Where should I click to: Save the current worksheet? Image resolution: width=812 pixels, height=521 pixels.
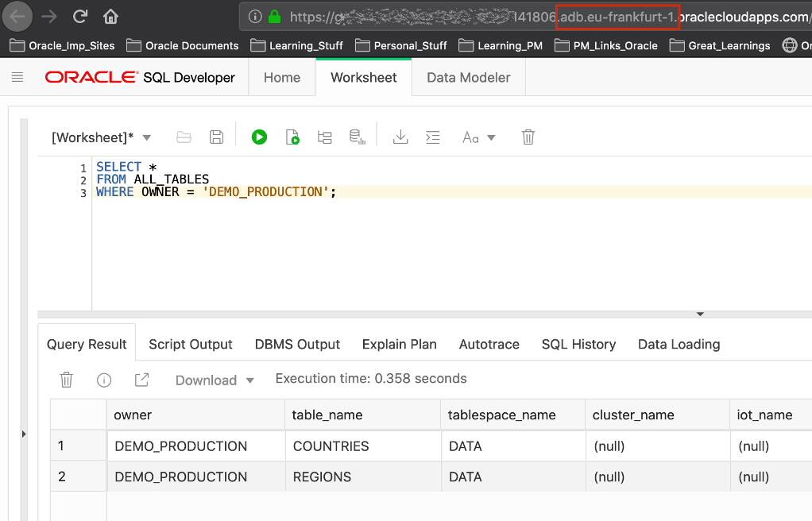(x=216, y=137)
